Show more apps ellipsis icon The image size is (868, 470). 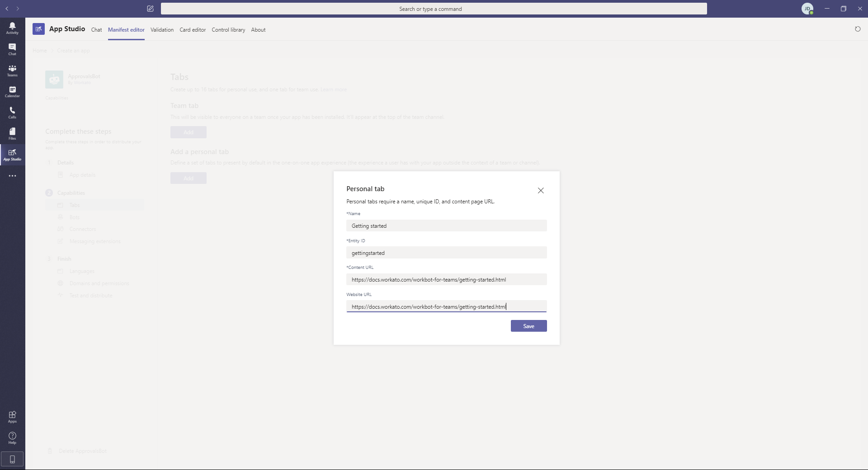(12, 176)
